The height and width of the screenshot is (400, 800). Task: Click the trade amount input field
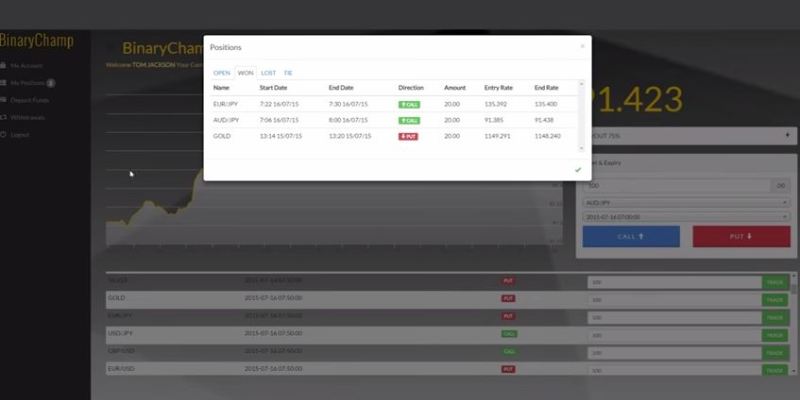(678, 186)
